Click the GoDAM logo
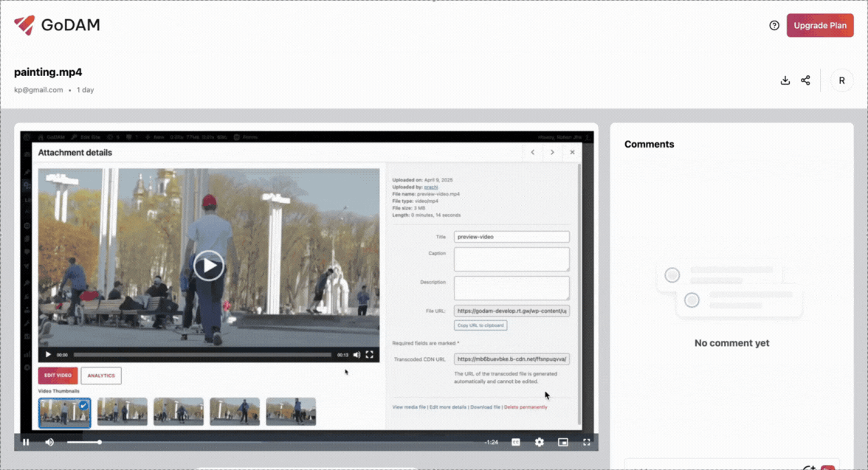Screen dimensions: 868x470 click(x=57, y=25)
